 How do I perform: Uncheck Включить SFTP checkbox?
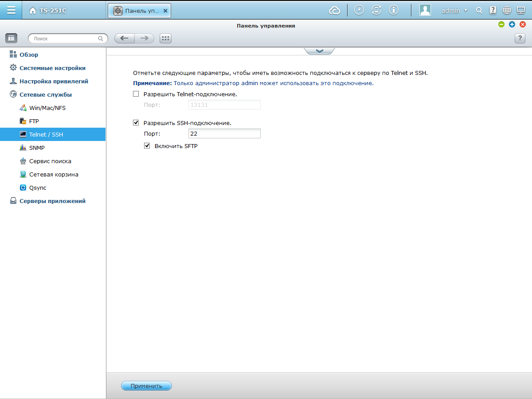point(147,145)
